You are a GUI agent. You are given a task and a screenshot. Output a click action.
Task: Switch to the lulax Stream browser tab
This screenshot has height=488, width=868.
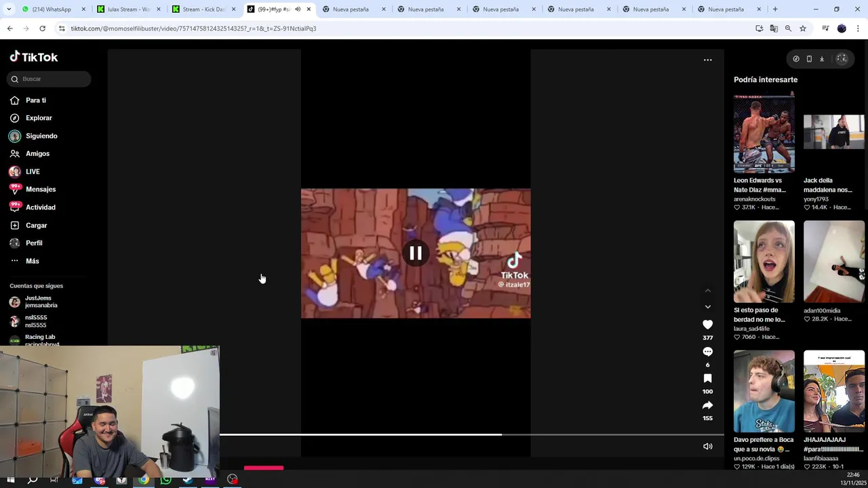pyautogui.click(x=126, y=9)
